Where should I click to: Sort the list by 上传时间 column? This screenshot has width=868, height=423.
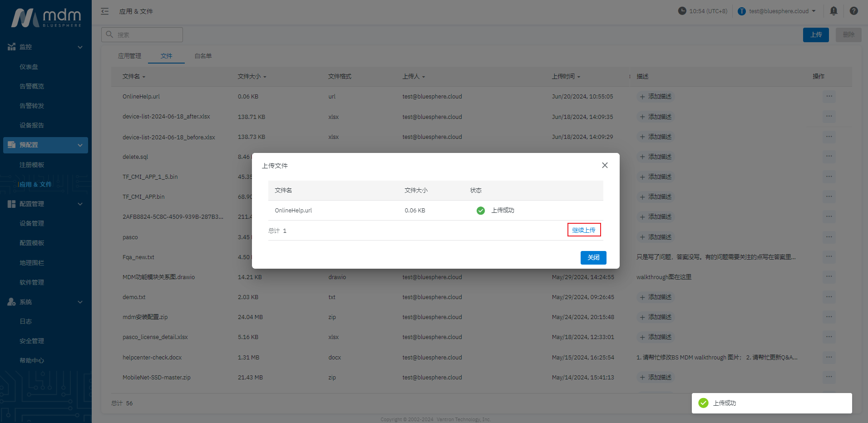pyautogui.click(x=566, y=77)
